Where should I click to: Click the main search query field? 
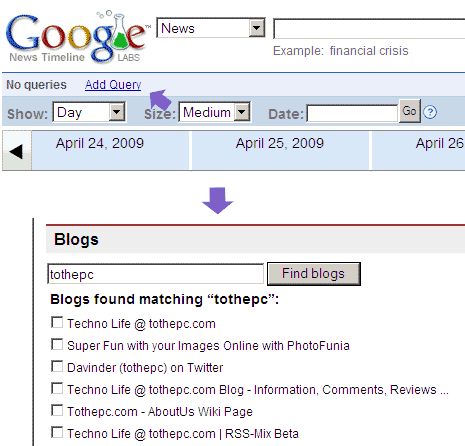pos(369,29)
